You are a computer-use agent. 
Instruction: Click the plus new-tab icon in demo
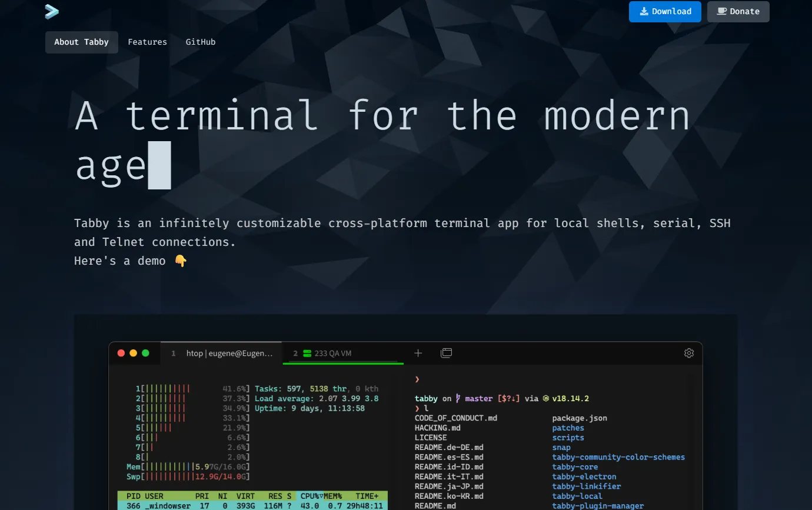click(x=418, y=353)
